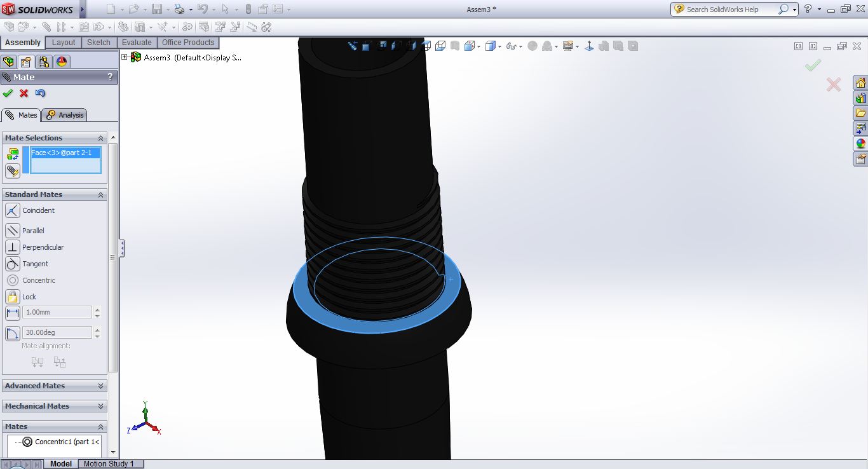The width and height of the screenshot is (868, 469).
Task: Open the Analysis tab
Action: (65, 115)
